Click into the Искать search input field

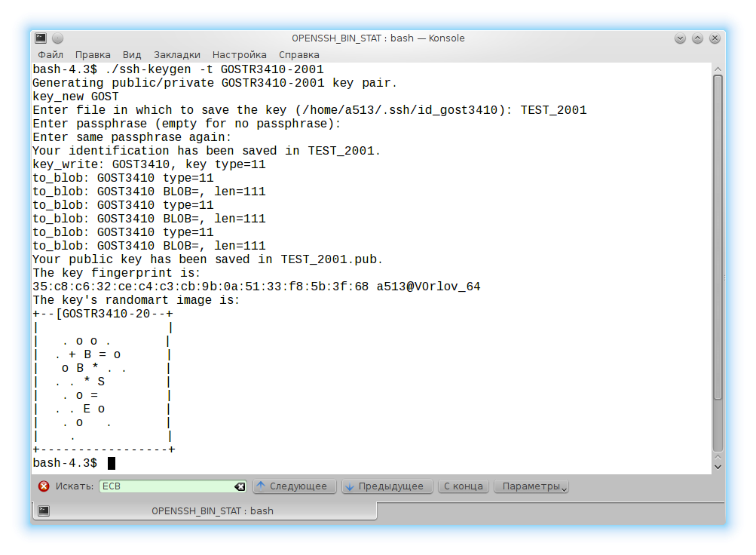coord(166,486)
